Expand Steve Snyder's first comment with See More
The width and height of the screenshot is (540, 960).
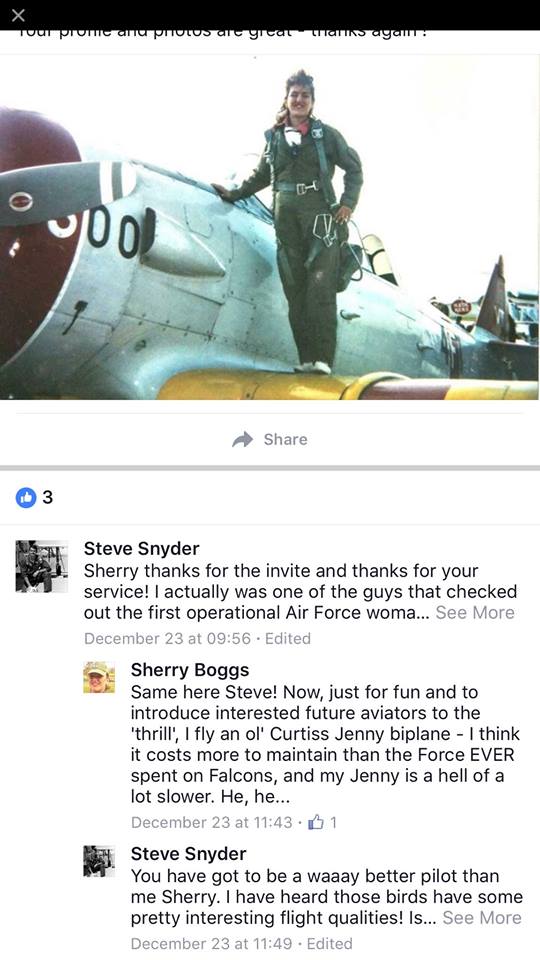coord(474,613)
